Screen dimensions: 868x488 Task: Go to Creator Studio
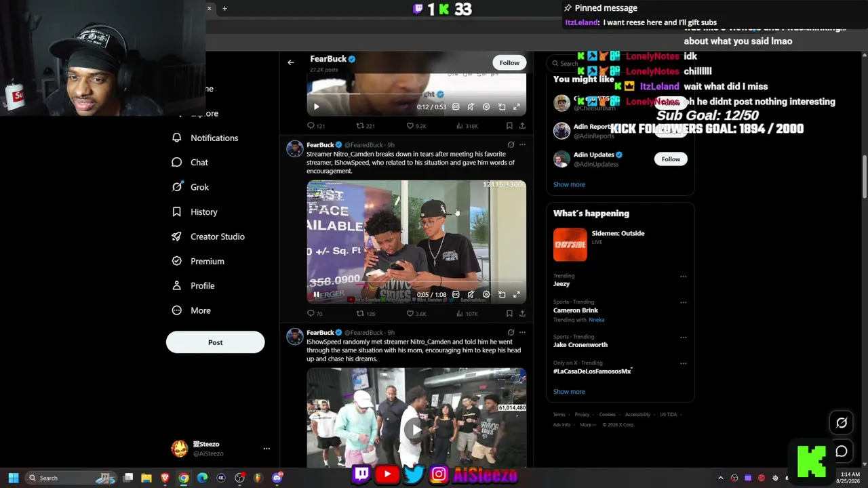[208, 237]
